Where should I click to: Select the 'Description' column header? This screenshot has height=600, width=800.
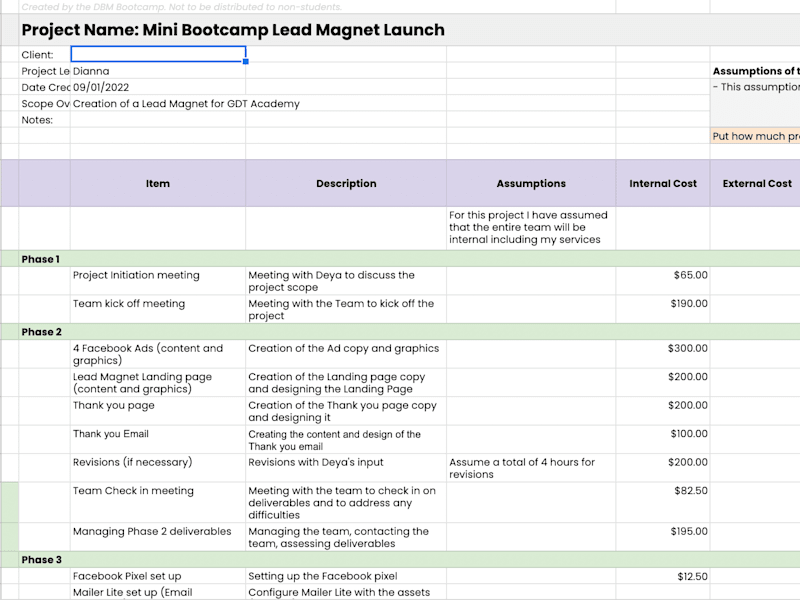(346, 184)
